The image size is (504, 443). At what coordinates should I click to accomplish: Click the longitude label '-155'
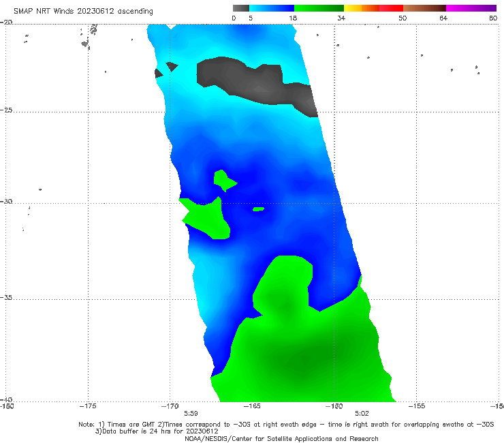(417, 406)
